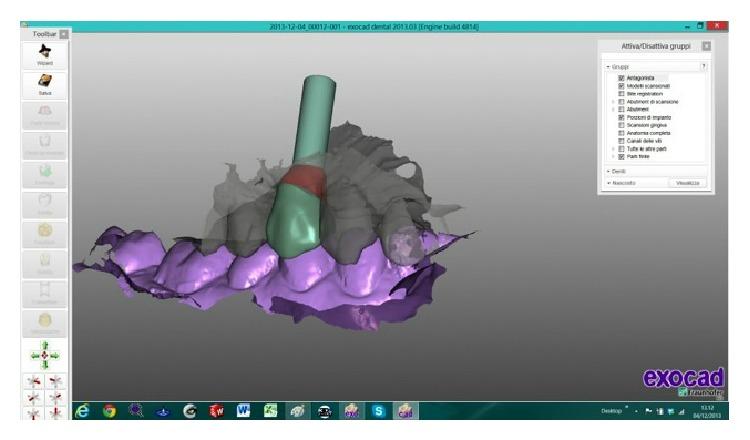750x440 pixels.
Task: Click the Salva save icon
Action: click(45, 82)
